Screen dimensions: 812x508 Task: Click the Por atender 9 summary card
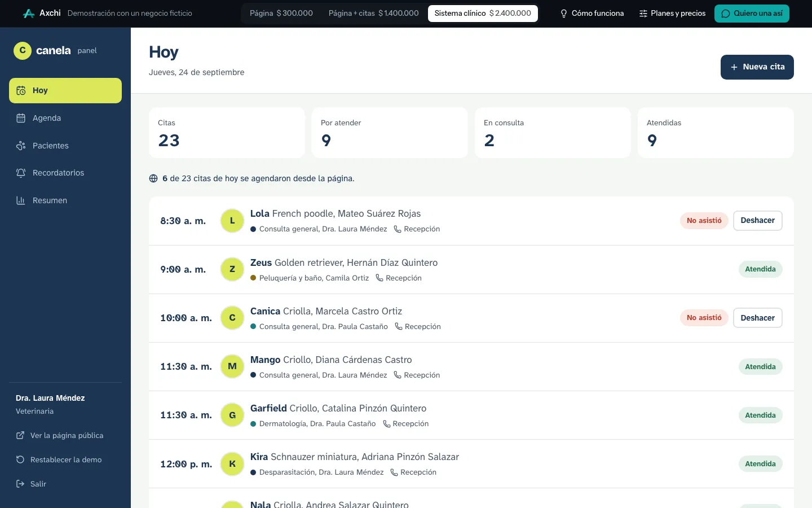pos(390,133)
